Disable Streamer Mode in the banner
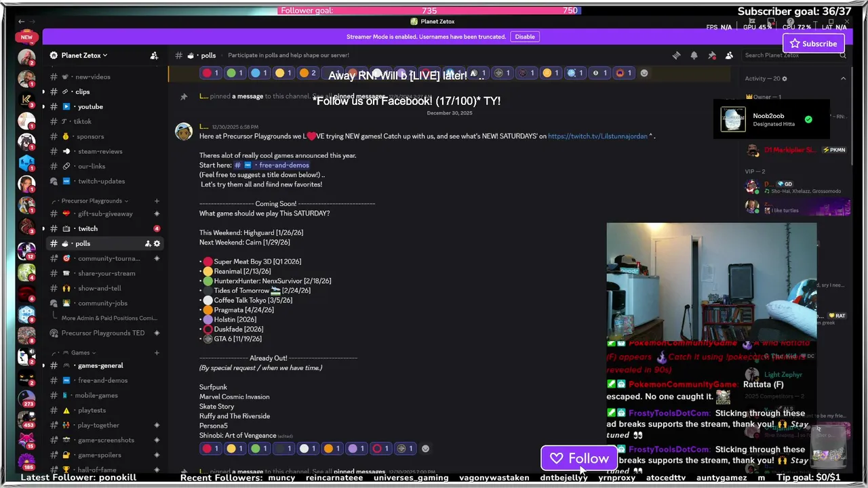868x488 pixels. (x=525, y=37)
